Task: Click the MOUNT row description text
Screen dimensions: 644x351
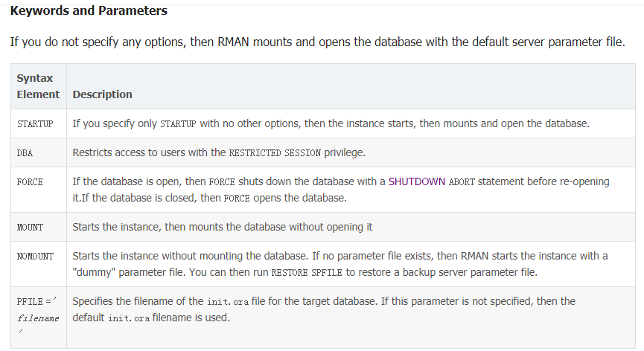Action: click(222, 227)
